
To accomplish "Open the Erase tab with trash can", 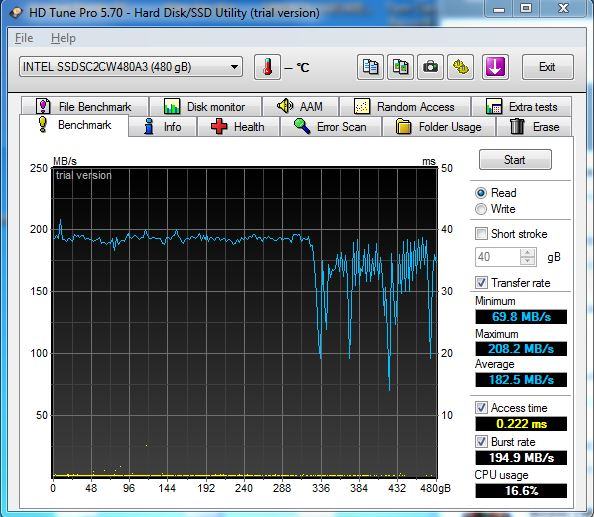I will tap(534, 127).
